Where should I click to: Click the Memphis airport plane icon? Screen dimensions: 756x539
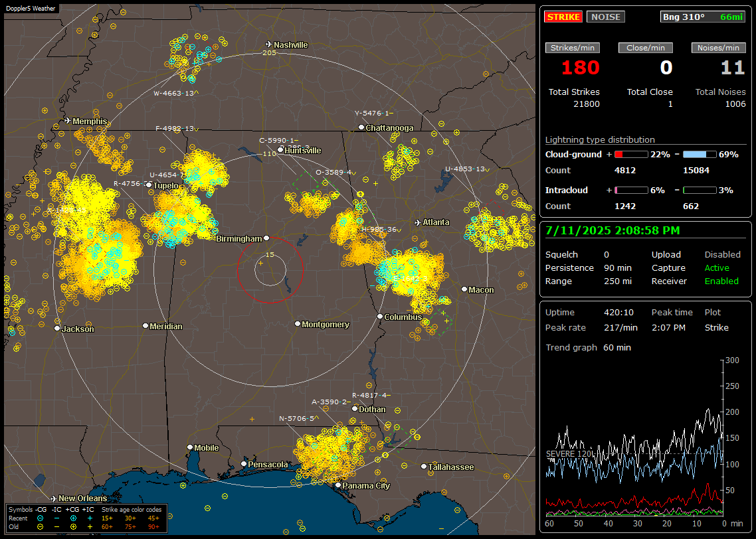[x=68, y=120]
